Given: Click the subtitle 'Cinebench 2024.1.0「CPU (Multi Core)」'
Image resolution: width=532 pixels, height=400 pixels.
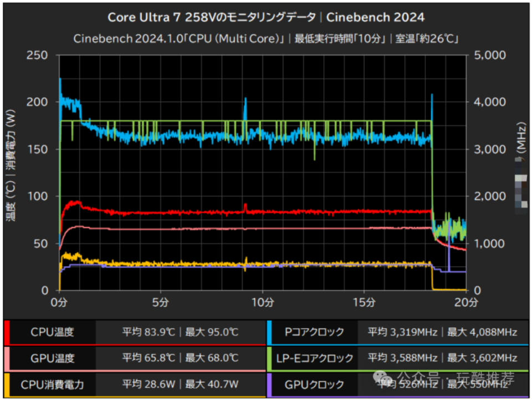Looking at the screenshot, I should click(x=179, y=39).
